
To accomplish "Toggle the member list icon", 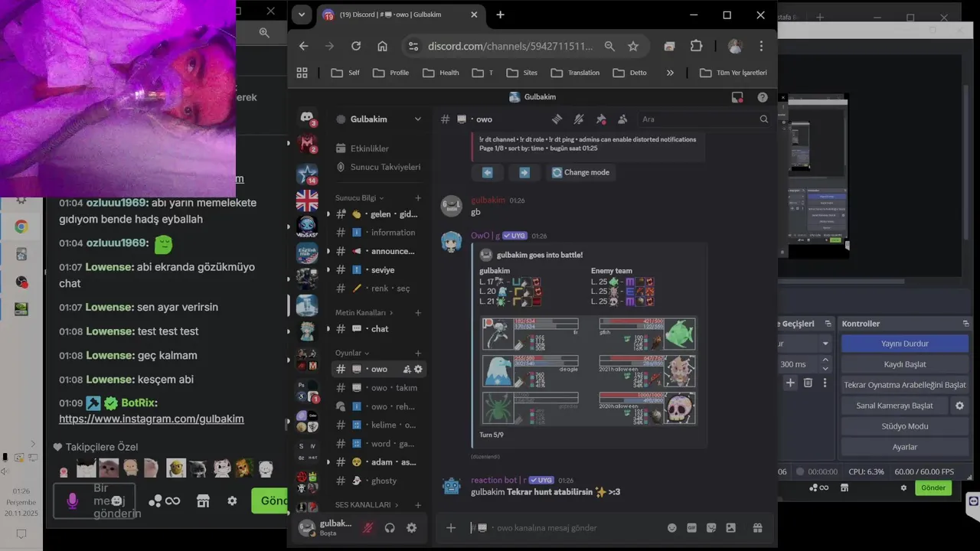I will 622,119.
